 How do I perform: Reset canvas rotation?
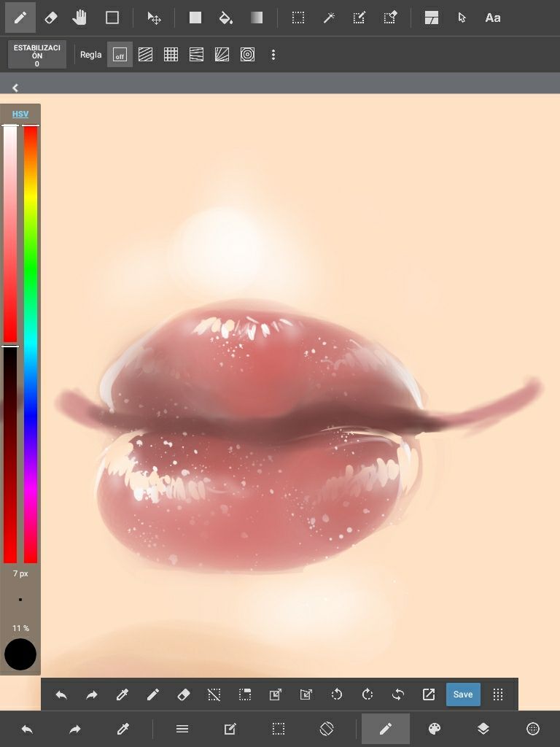click(398, 694)
